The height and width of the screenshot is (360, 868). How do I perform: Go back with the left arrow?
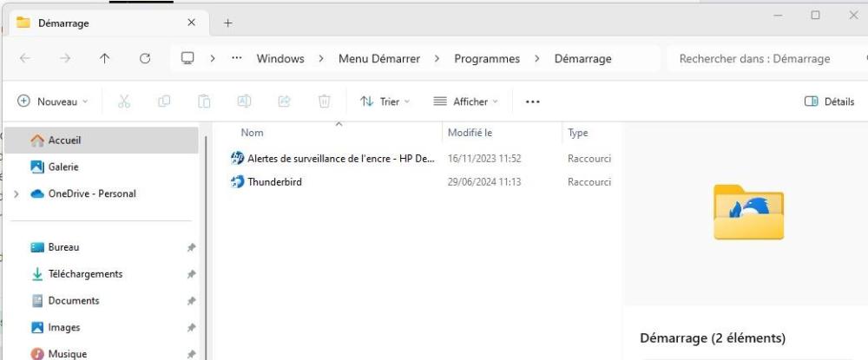coord(24,58)
